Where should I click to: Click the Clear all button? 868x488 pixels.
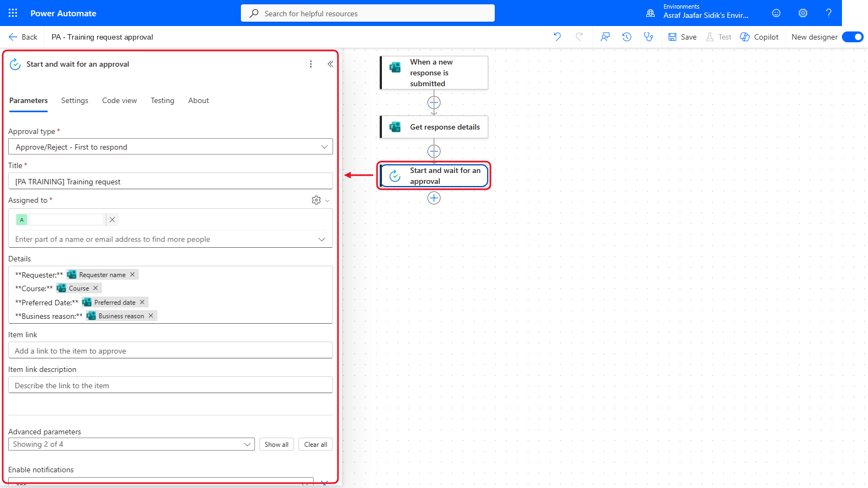316,444
